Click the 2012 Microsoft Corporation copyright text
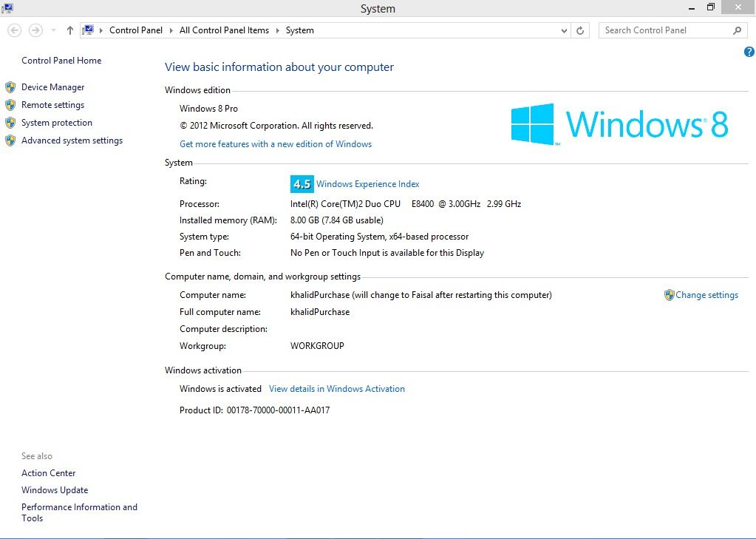 [x=276, y=126]
